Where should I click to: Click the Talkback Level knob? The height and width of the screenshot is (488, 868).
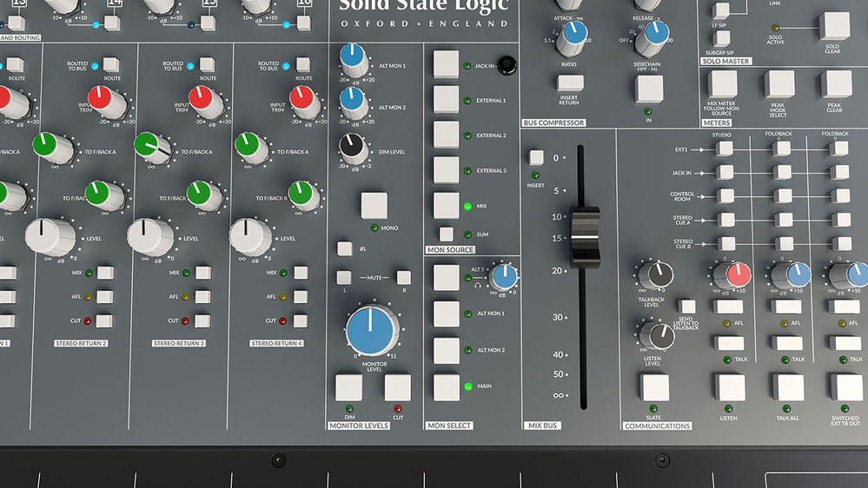pos(656,275)
